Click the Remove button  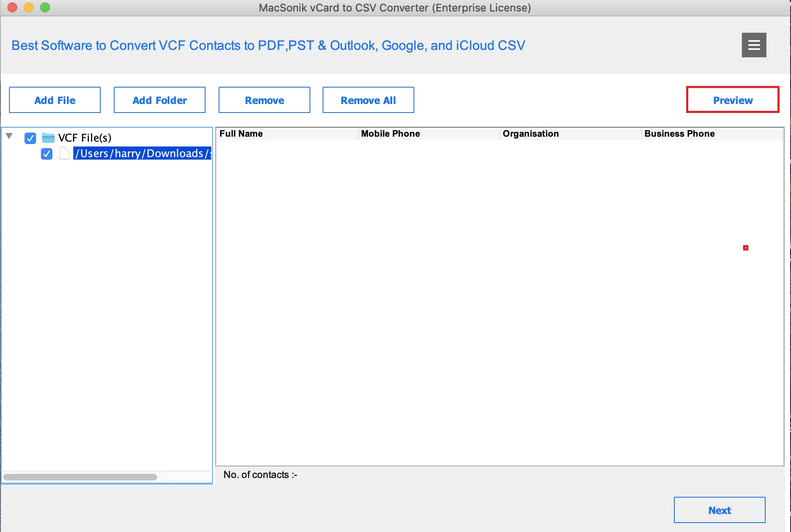coord(264,100)
